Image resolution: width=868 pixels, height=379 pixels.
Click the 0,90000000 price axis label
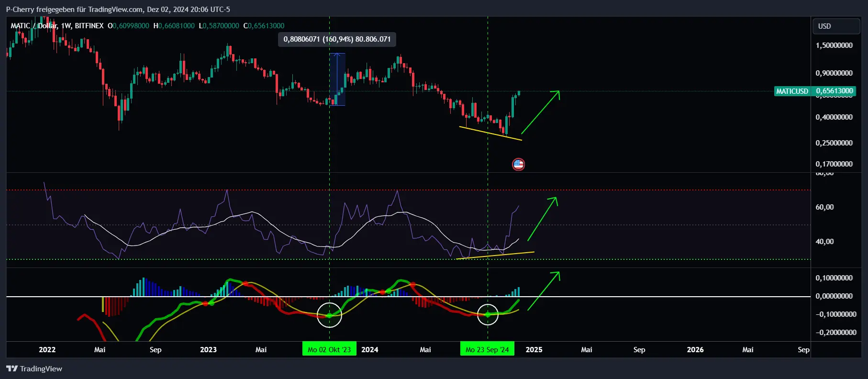click(834, 73)
